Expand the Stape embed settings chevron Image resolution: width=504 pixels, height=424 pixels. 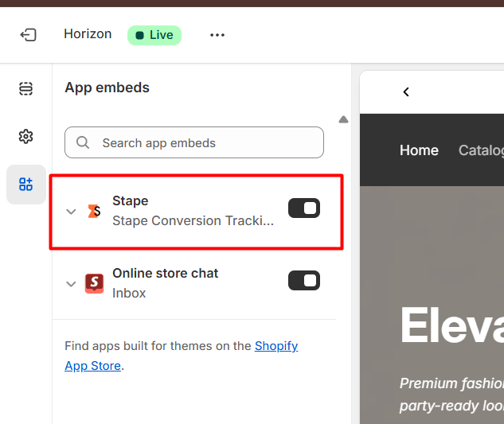[x=71, y=212]
